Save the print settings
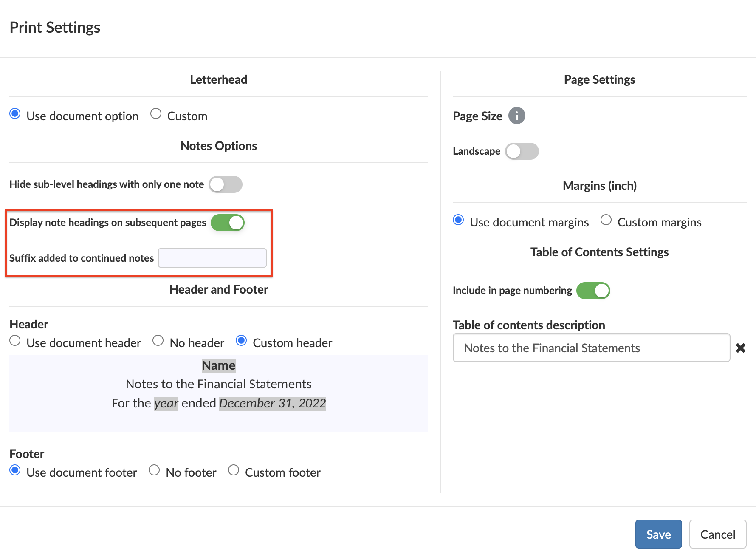Image resolution: width=756 pixels, height=560 pixels. coord(658,534)
